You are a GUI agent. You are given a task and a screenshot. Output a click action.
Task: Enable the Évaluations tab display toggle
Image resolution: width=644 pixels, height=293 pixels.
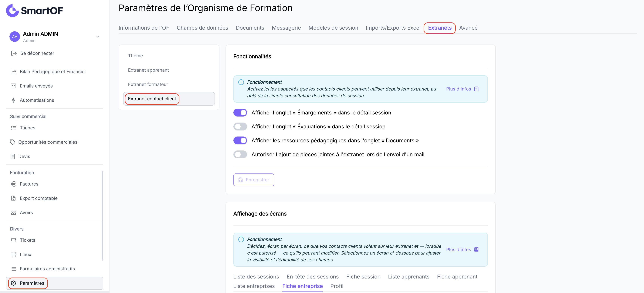pos(240,127)
